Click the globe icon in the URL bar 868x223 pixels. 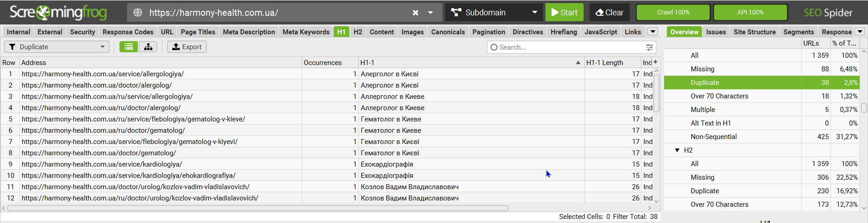tap(138, 13)
